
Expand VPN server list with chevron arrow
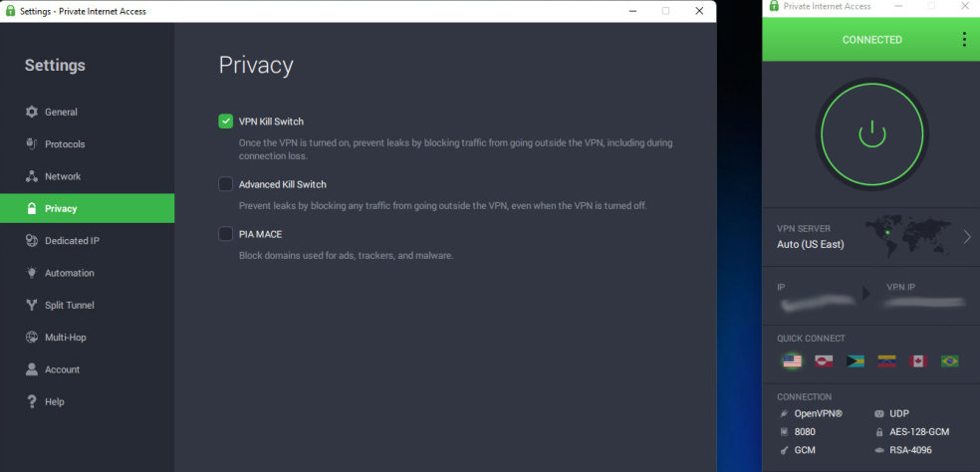[966, 237]
